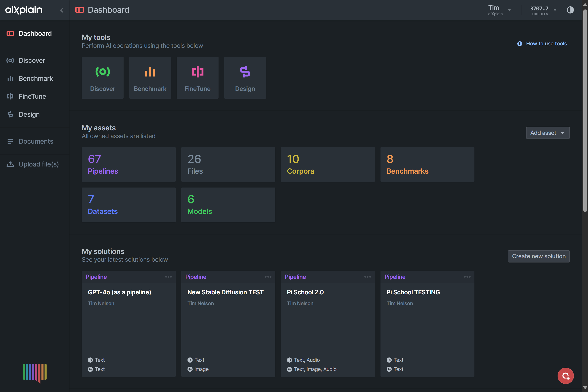The image size is (588, 392).
Task: Collapse the sidebar with the chevron arrow
Action: pyautogui.click(x=62, y=10)
